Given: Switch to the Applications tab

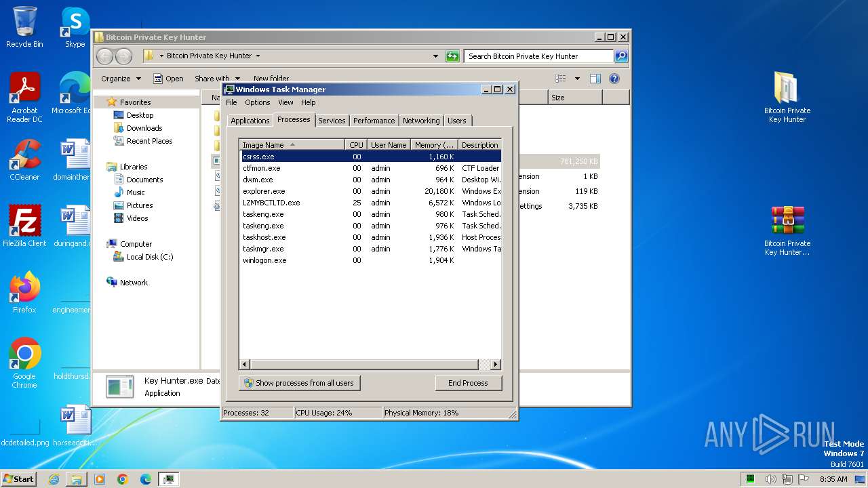Looking at the screenshot, I should [x=250, y=121].
